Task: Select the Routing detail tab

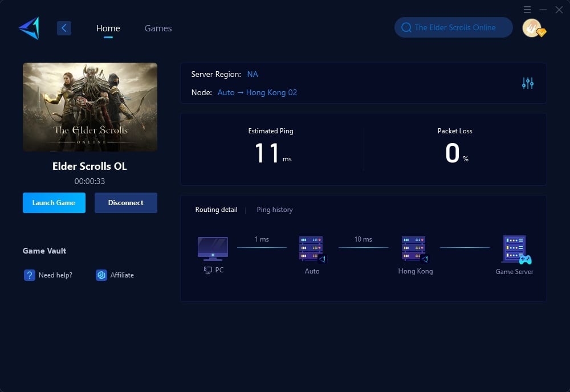Action: click(x=216, y=210)
